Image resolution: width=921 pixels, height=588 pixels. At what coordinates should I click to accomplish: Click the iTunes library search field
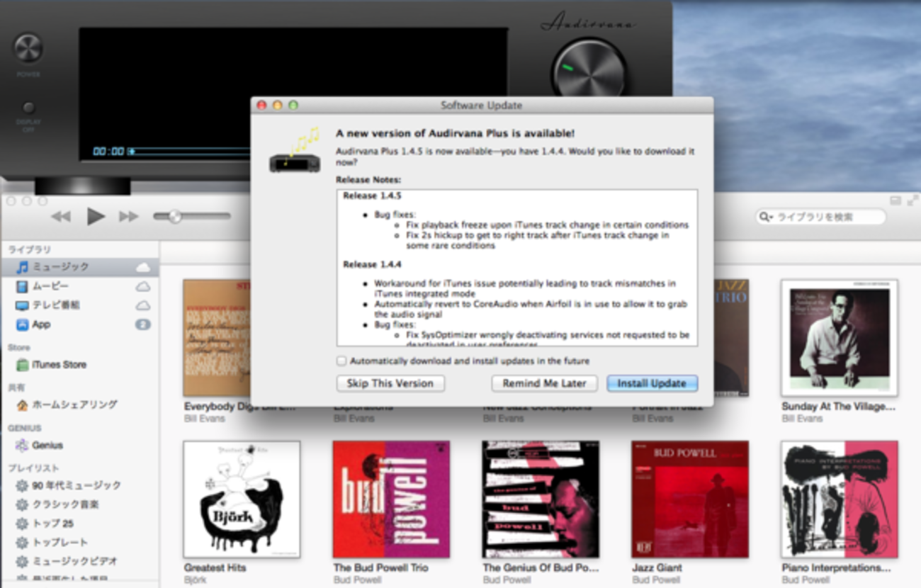click(x=821, y=217)
